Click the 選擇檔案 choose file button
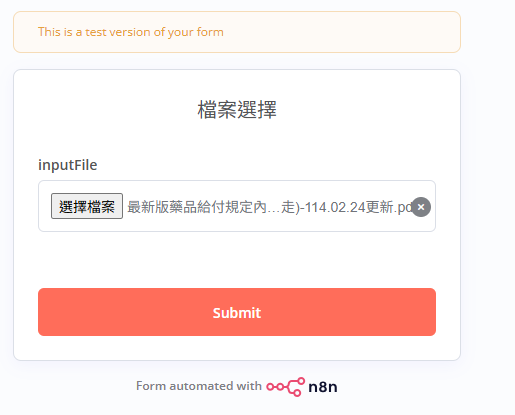 click(87, 206)
